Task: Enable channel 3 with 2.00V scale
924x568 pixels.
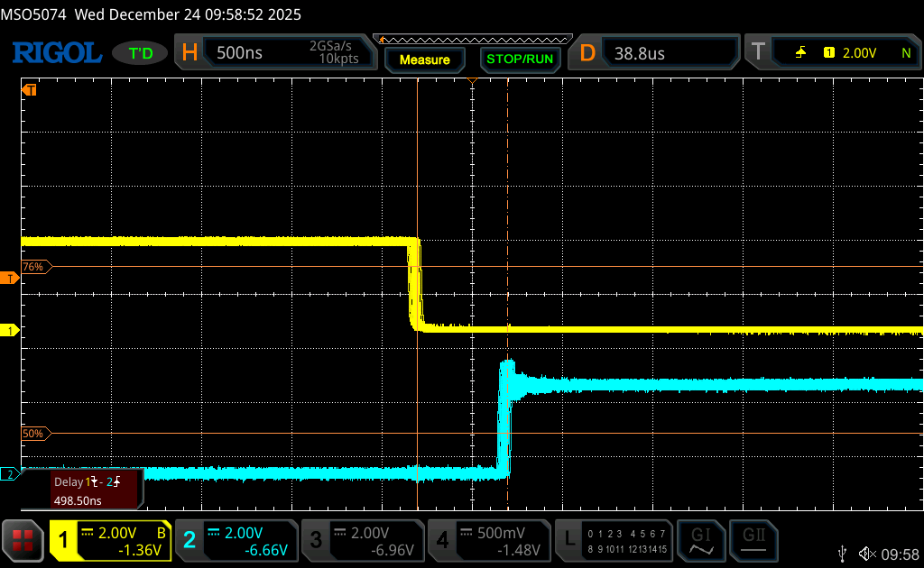Action: click(363, 540)
